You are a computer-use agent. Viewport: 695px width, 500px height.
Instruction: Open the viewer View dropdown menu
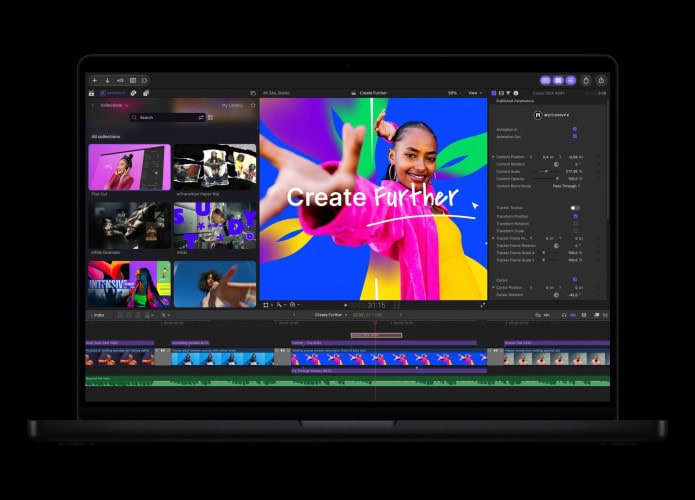pos(475,93)
